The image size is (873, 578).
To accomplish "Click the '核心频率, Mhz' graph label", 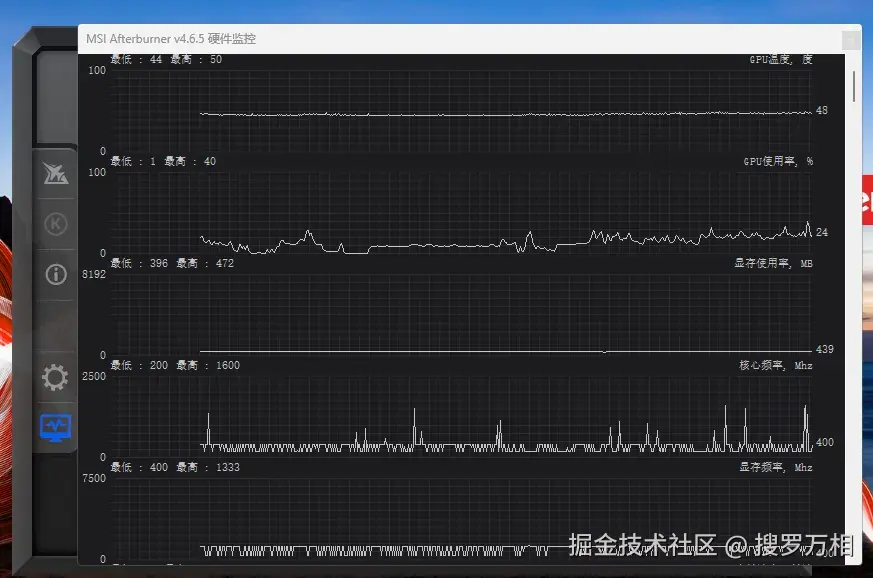I will click(x=776, y=365).
